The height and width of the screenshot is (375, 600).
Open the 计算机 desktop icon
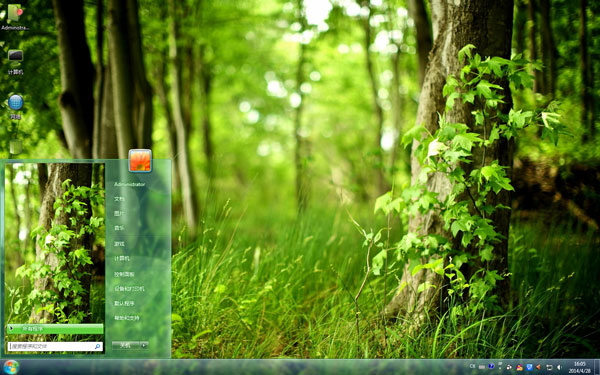coord(15,61)
